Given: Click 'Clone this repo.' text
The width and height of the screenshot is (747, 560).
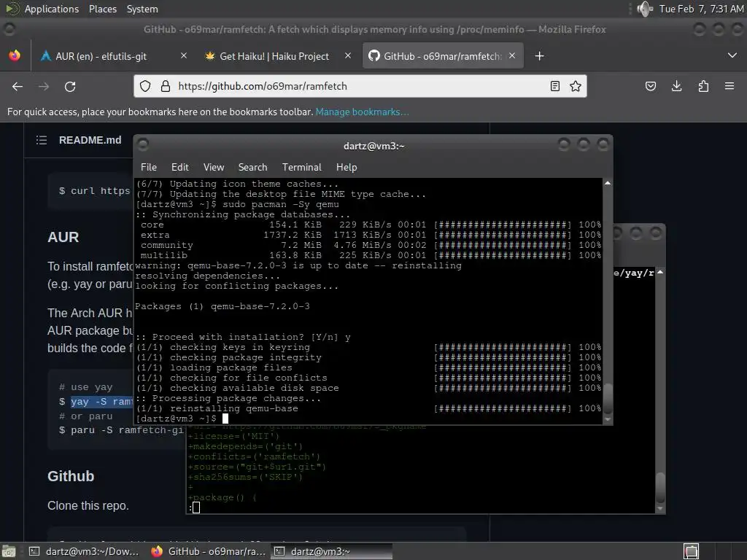Looking at the screenshot, I should coord(88,506).
